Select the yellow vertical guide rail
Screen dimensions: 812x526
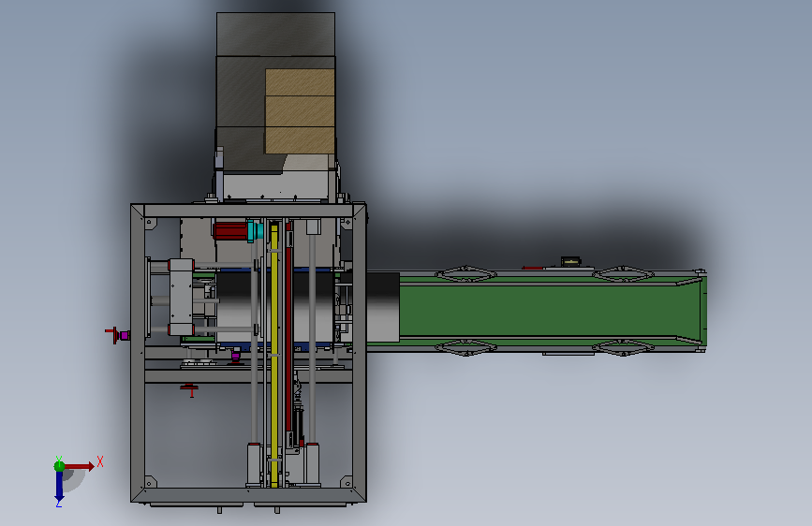click(x=274, y=355)
